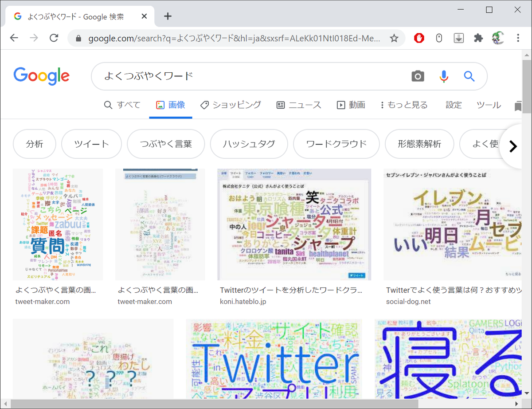Filter by the ワードクラウド chip
The image size is (532, 409).
(336, 144)
